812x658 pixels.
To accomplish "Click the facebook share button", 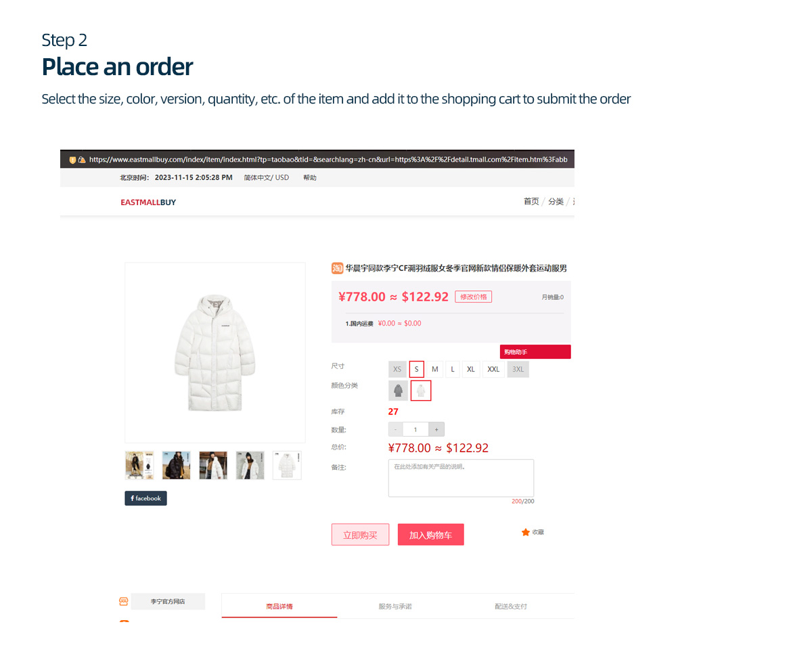I will tap(145, 498).
